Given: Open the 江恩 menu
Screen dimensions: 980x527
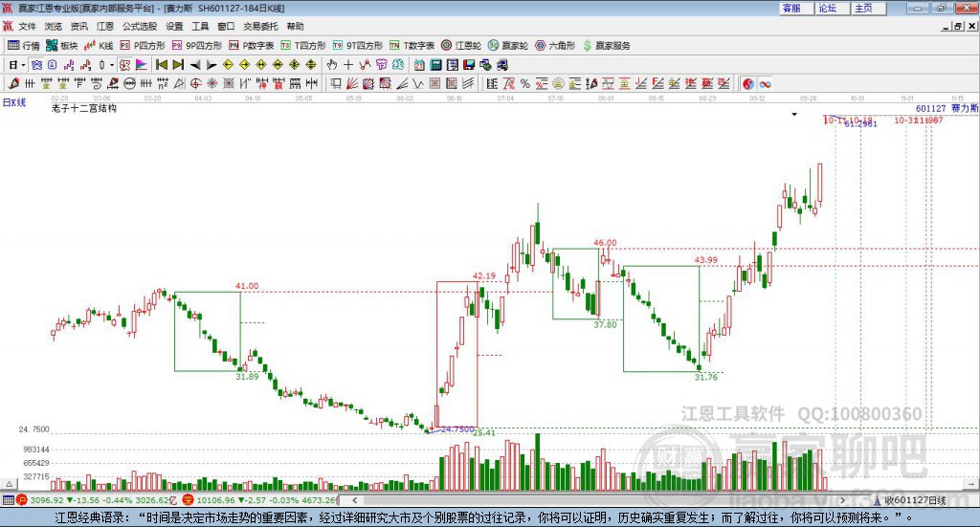Looking at the screenshot, I should coord(105,26).
